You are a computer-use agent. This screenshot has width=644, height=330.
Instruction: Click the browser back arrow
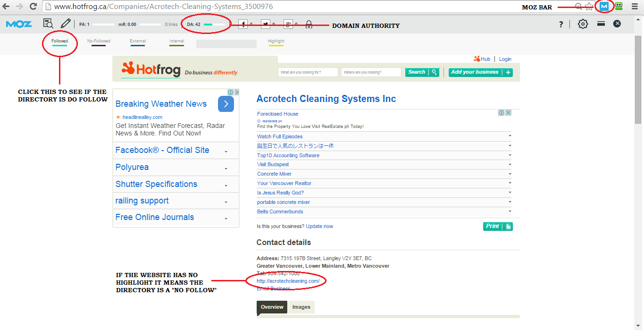(6, 7)
